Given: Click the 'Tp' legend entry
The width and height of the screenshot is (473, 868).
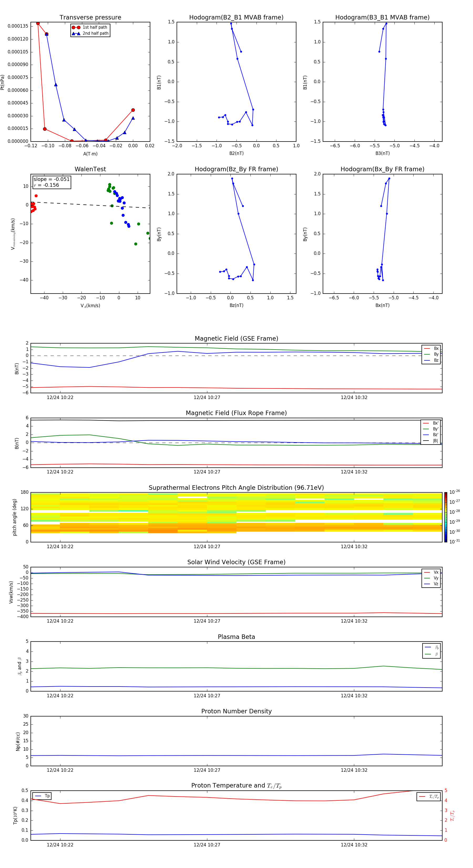Looking at the screenshot, I should [42, 796].
